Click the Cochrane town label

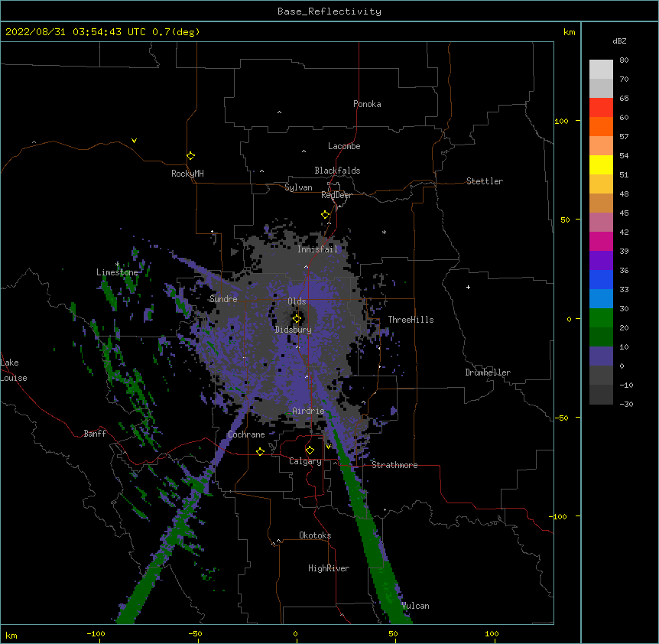(x=246, y=434)
